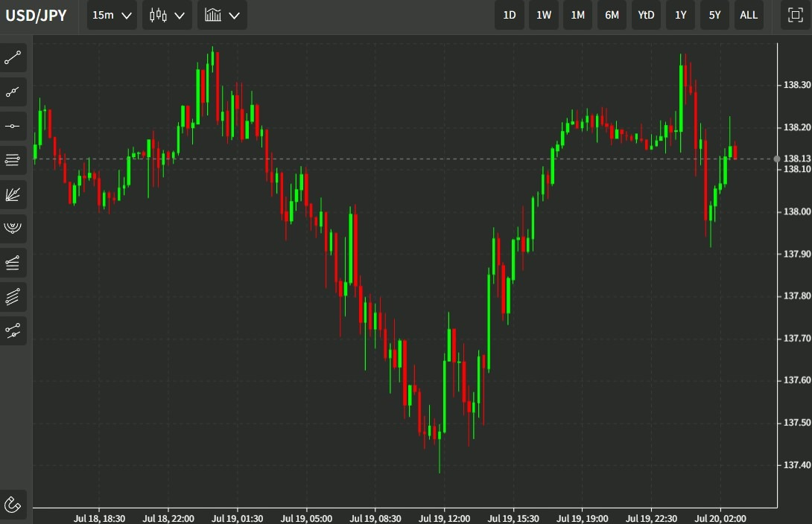The height and width of the screenshot is (524, 812).
Task: Select the Fibonacci arcs tool
Action: [13, 228]
